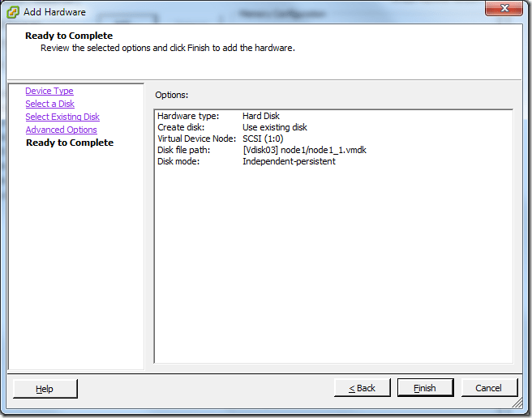Click the Options: label

tap(172, 95)
